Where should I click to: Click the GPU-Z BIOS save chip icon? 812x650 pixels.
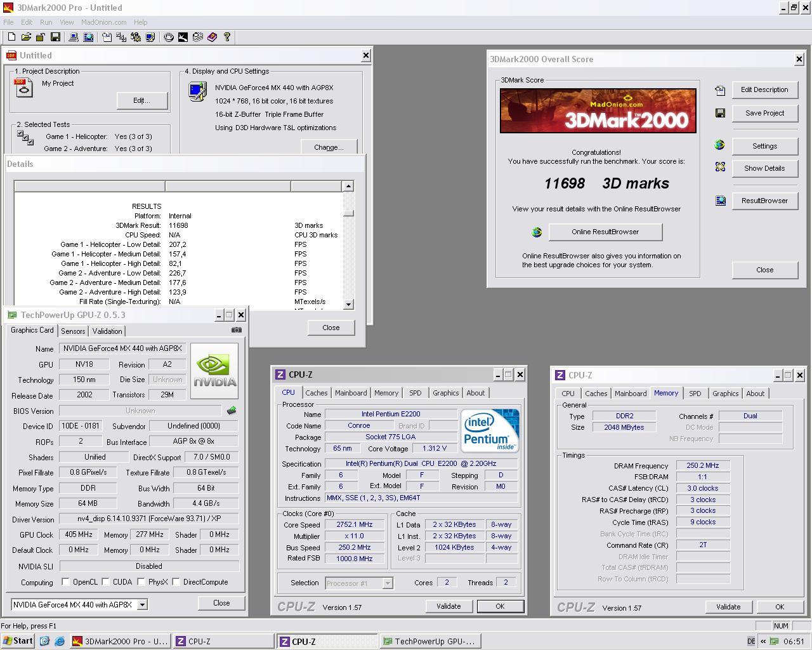click(x=232, y=411)
